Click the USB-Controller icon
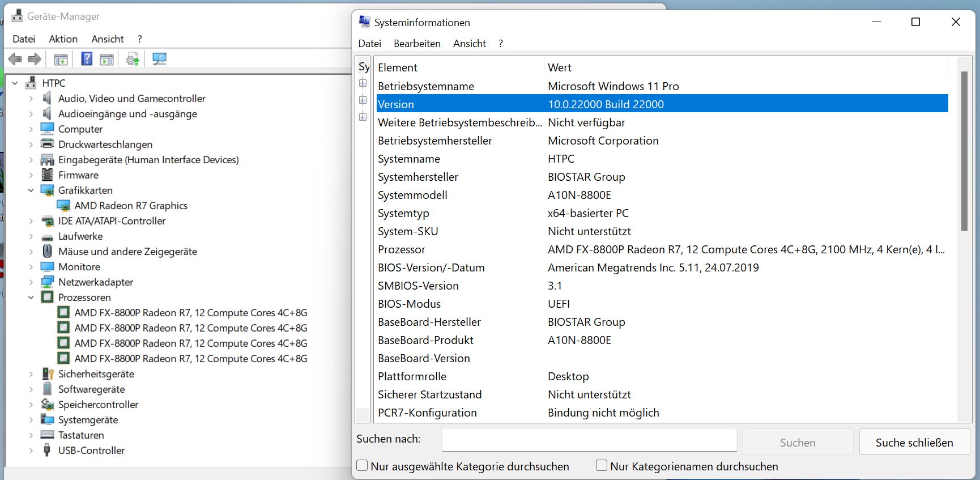980x480 pixels. coord(48,451)
